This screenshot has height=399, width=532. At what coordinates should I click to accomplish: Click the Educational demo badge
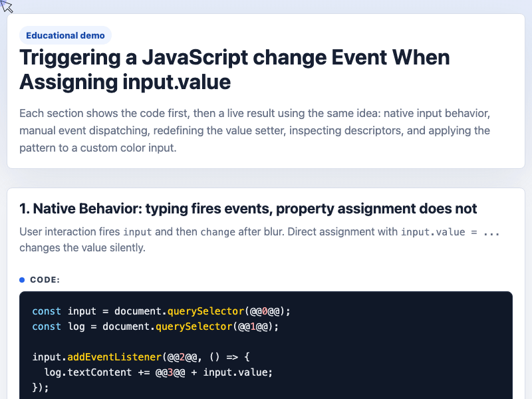click(65, 35)
